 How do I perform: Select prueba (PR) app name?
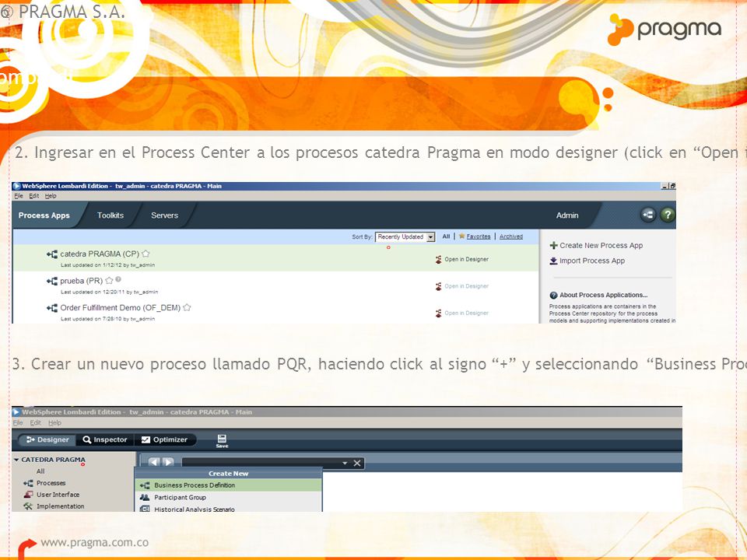click(x=82, y=281)
